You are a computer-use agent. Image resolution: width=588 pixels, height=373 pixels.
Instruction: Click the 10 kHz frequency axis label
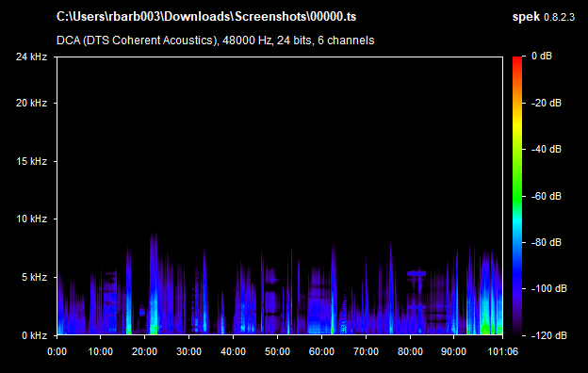(x=31, y=219)
